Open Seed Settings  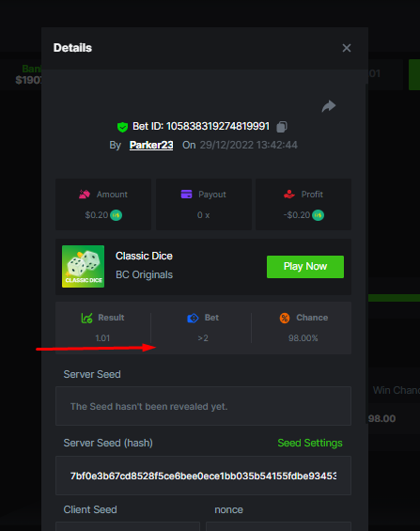click(310, 443)
